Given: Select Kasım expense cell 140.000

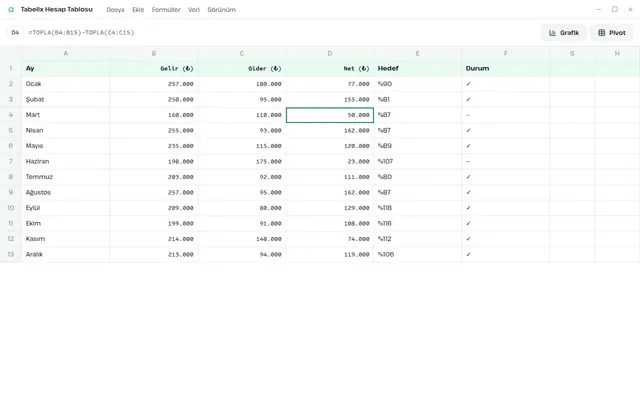Looking at the screenshot, I should click(242, 239).
